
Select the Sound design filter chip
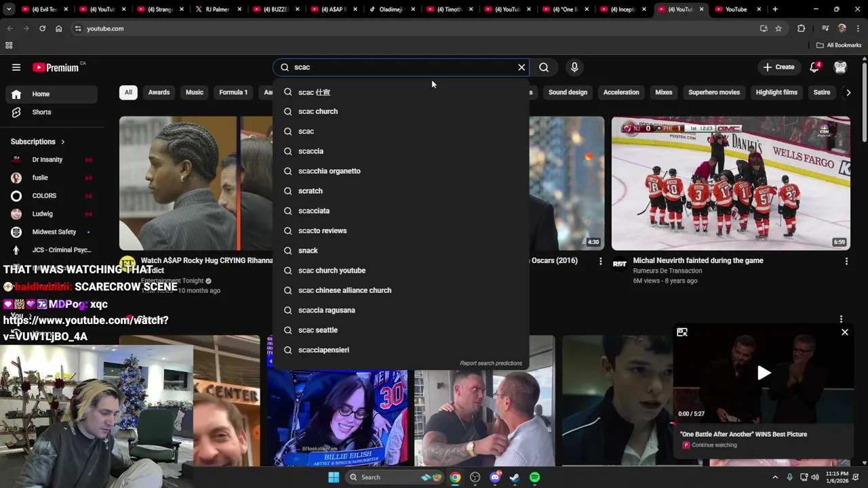coord(568,92)
